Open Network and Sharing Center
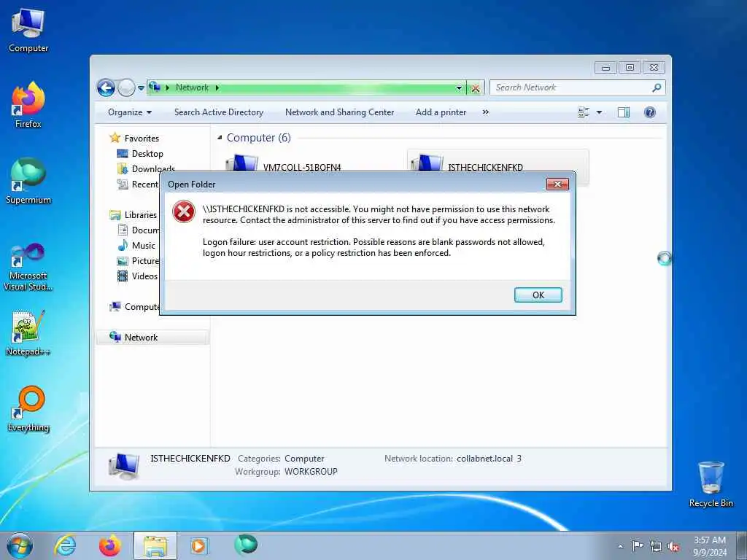 [340, 112]
